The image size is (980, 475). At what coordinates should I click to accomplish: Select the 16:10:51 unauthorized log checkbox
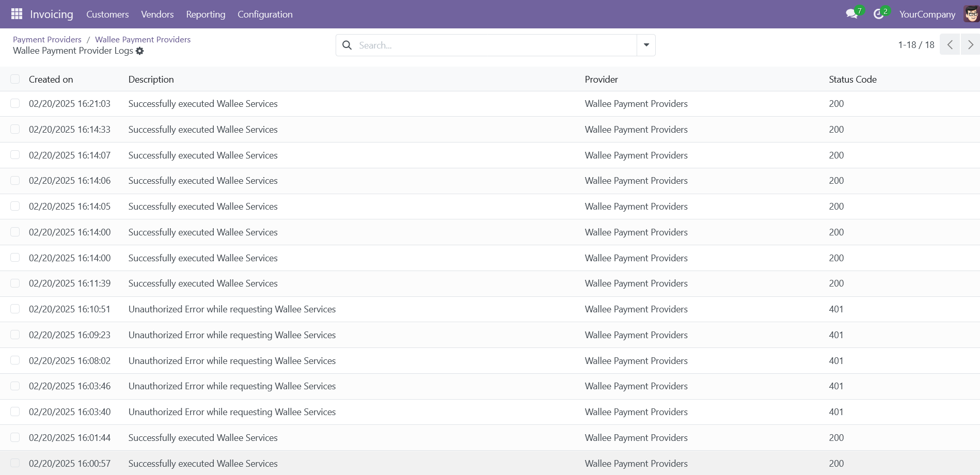point(15,309)
